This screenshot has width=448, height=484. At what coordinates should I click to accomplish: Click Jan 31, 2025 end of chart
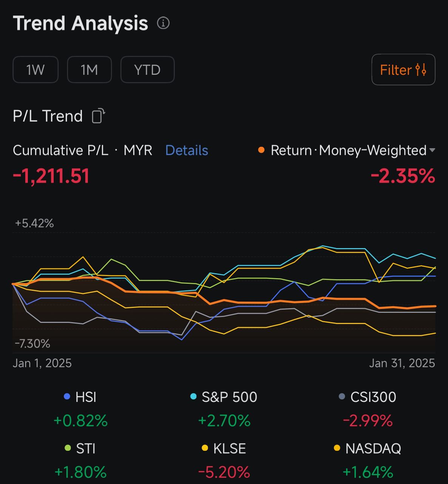coord(402,363)
